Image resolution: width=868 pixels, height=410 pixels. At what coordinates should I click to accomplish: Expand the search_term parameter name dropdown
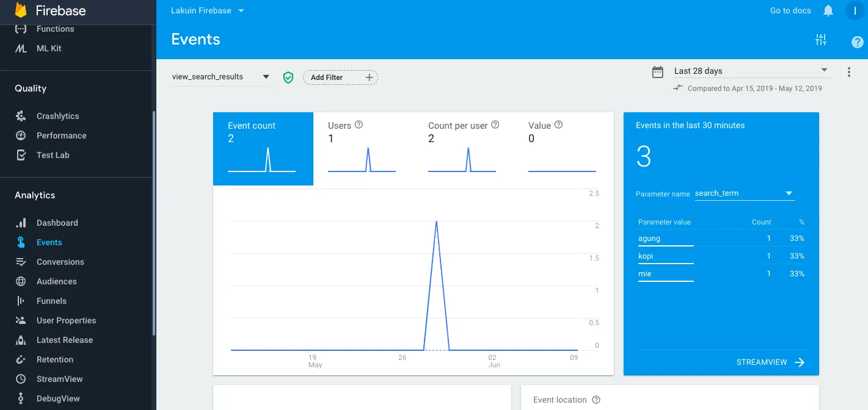click(745, 193)
